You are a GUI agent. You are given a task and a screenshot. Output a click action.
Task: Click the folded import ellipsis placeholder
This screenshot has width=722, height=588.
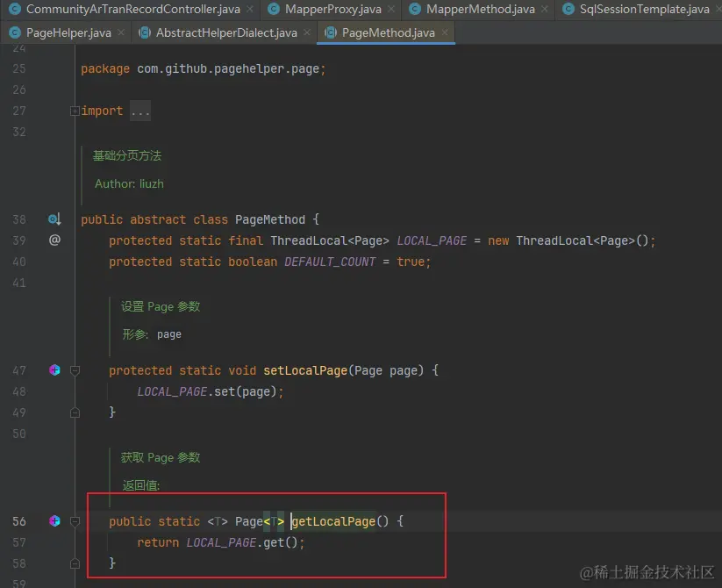click(140, 111)
